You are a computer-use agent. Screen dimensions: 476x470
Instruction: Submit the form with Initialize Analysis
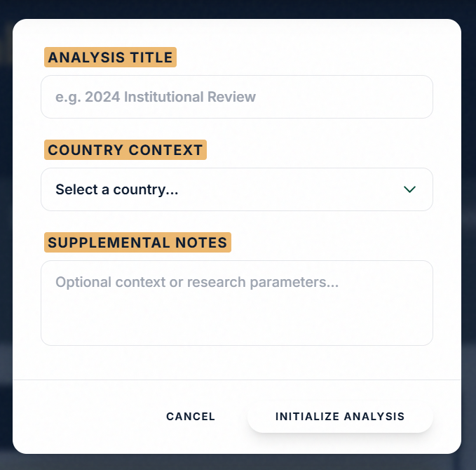coord(340,417)
